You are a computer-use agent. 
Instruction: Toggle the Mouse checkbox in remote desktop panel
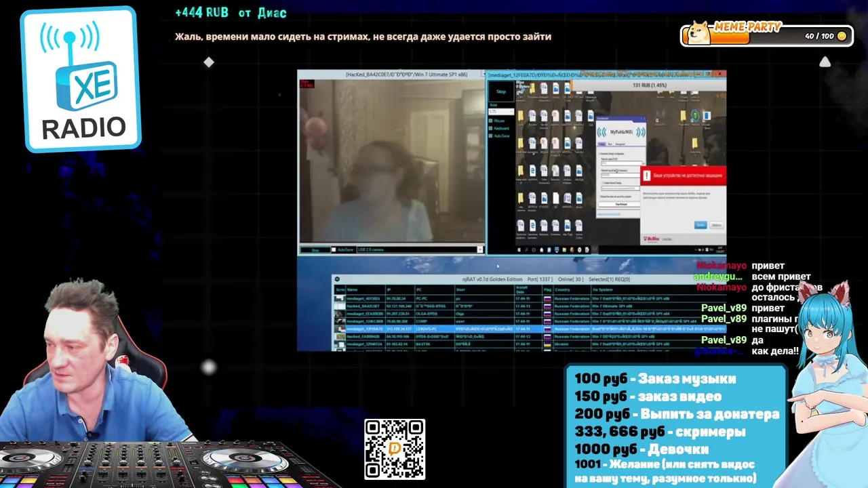[x=491, y=121]
